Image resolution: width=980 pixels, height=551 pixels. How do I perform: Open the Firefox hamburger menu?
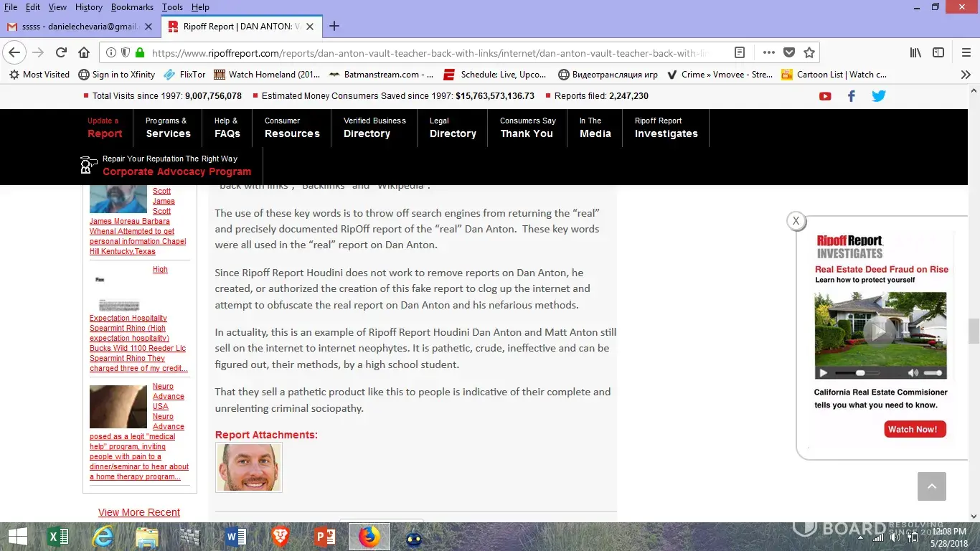(966, 52)
